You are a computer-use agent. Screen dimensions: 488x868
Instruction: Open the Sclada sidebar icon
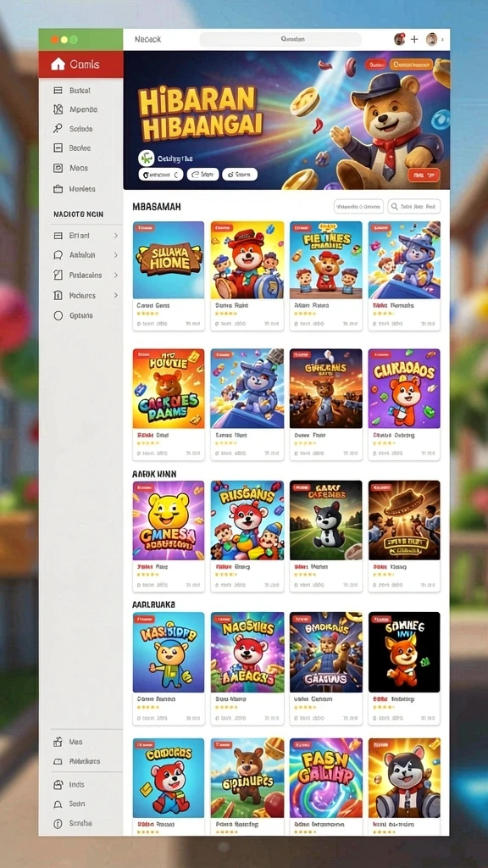tap(58, 129)
